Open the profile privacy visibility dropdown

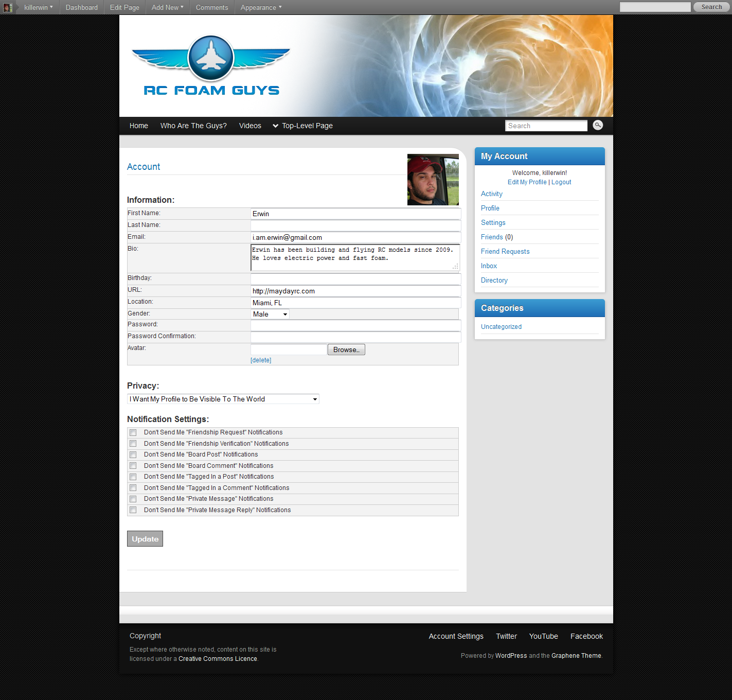tap(223, 399)
